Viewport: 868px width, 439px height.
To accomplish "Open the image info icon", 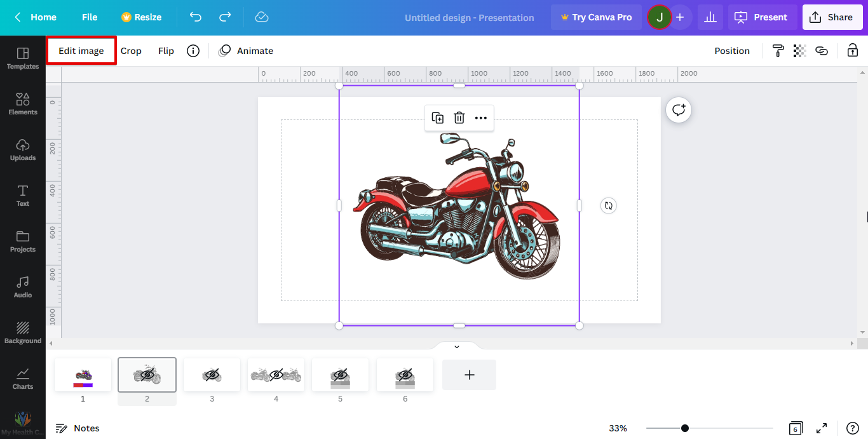I will click(193, 51).
